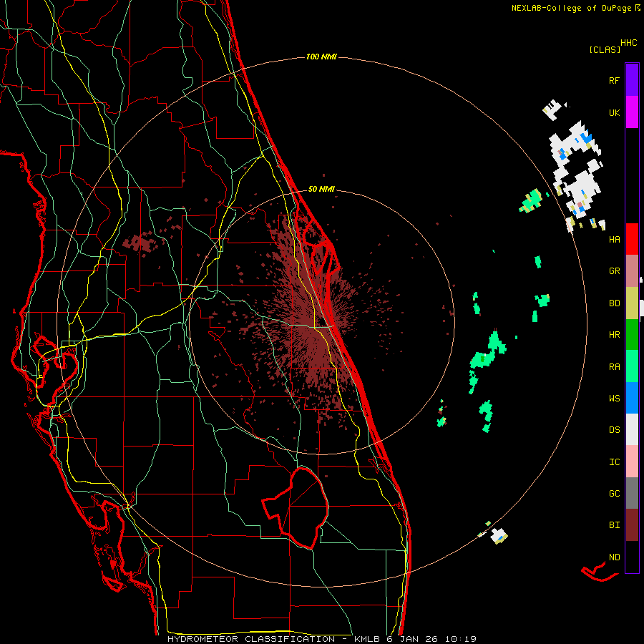
Task: Click the BI legend label
Action: (x=614, y=525)
